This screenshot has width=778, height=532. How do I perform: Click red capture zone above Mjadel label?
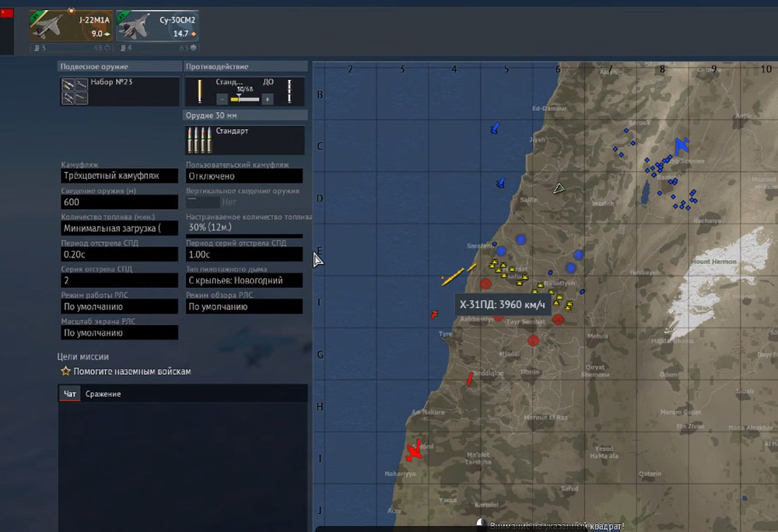coord(534,341)
